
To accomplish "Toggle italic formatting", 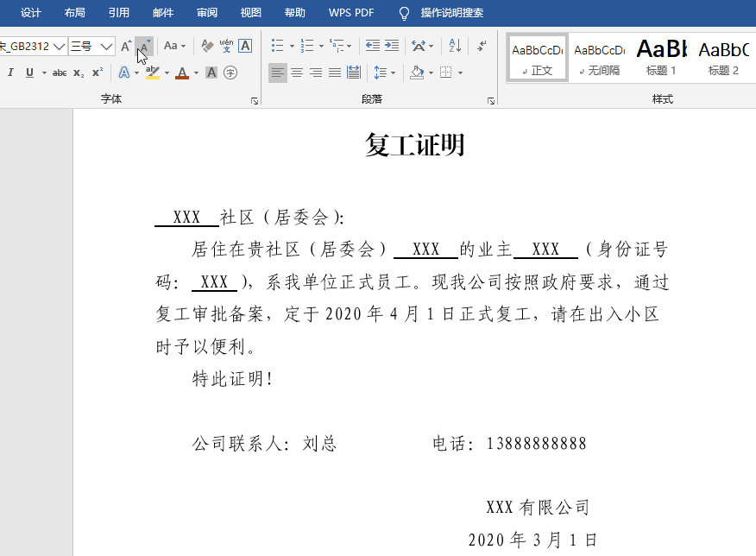I will pos(10,73).
